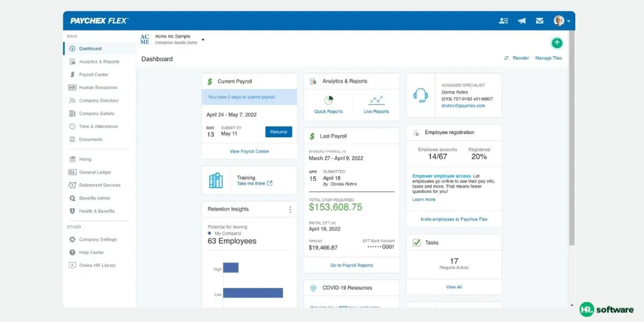Click the Health & Benefits shield icon
This screenshot has width=644, height=322.
(72, 211)
